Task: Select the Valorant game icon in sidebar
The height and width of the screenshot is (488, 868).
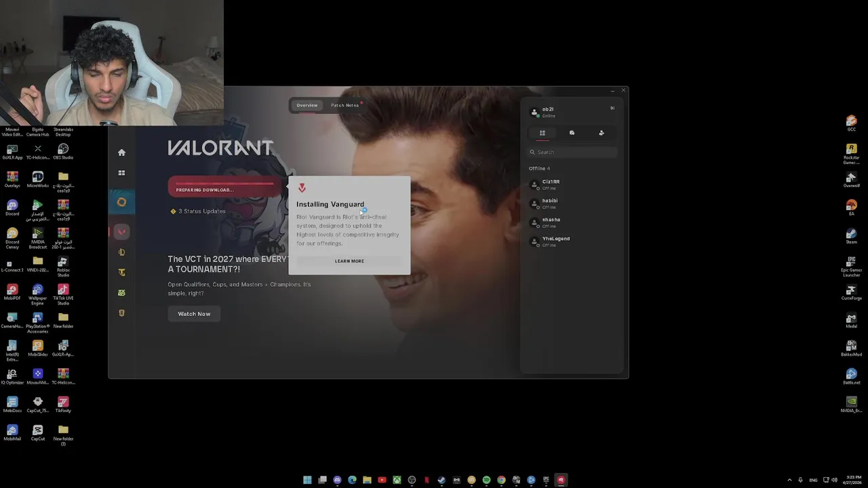Action: click(x=121, y=232)
